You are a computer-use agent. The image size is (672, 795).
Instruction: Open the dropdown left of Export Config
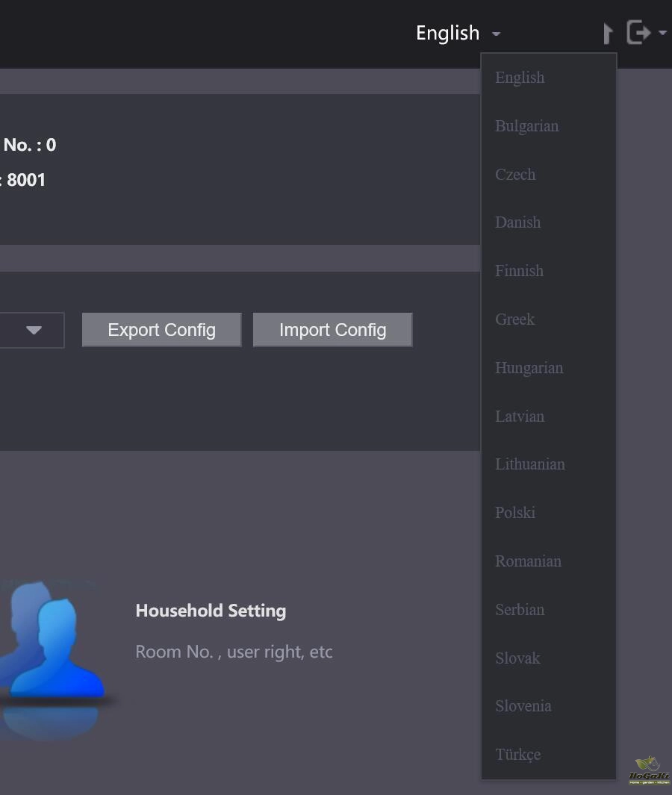[x=33, y=330]
